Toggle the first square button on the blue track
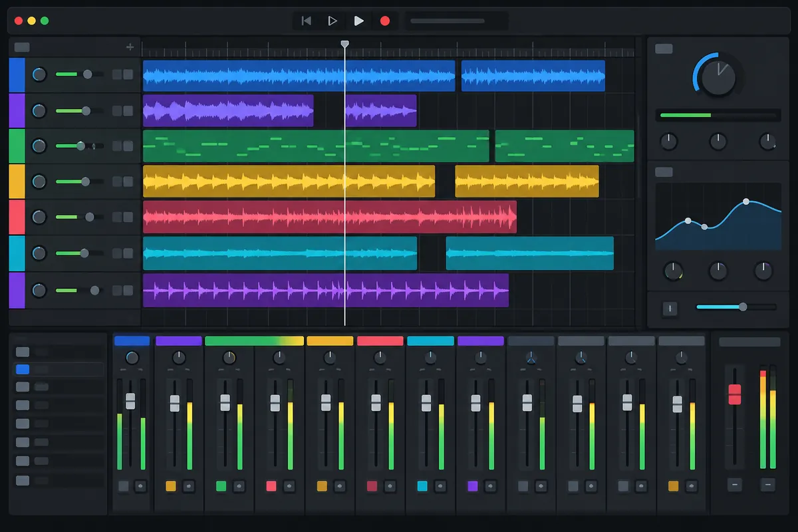The height and width of the screenshot is (532, 798). click(117, 74)
